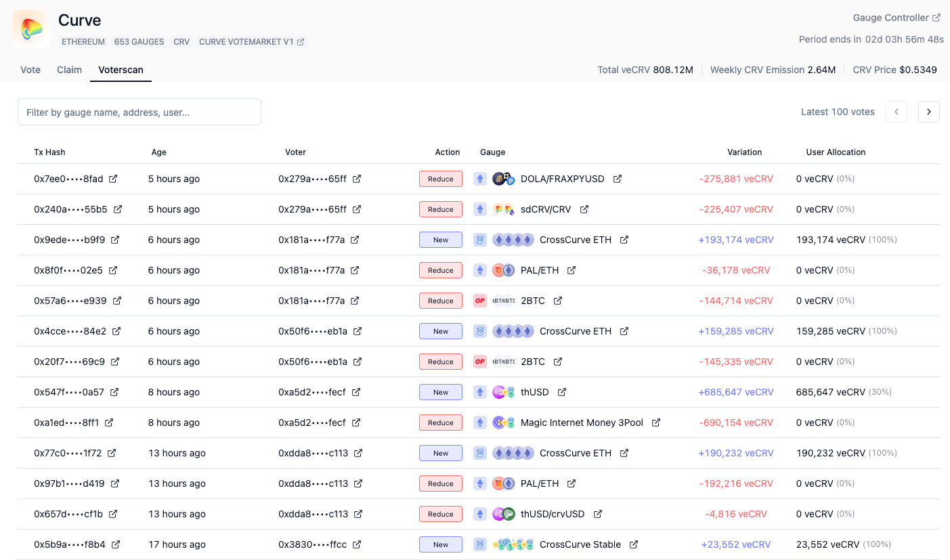
Task: Click Optimism chain icon in 0x57a6••••e939 row
Action: (x=480, y=301)
